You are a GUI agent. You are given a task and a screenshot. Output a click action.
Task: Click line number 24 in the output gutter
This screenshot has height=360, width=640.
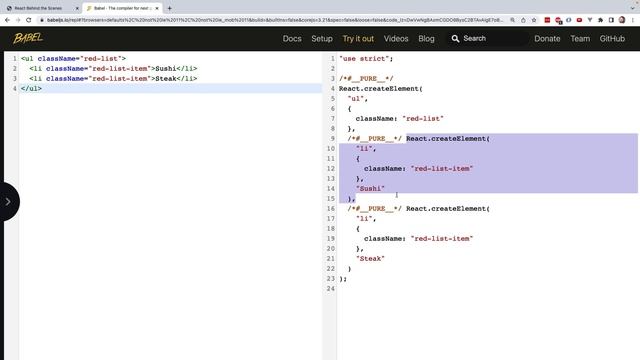[x=331, y=289]
